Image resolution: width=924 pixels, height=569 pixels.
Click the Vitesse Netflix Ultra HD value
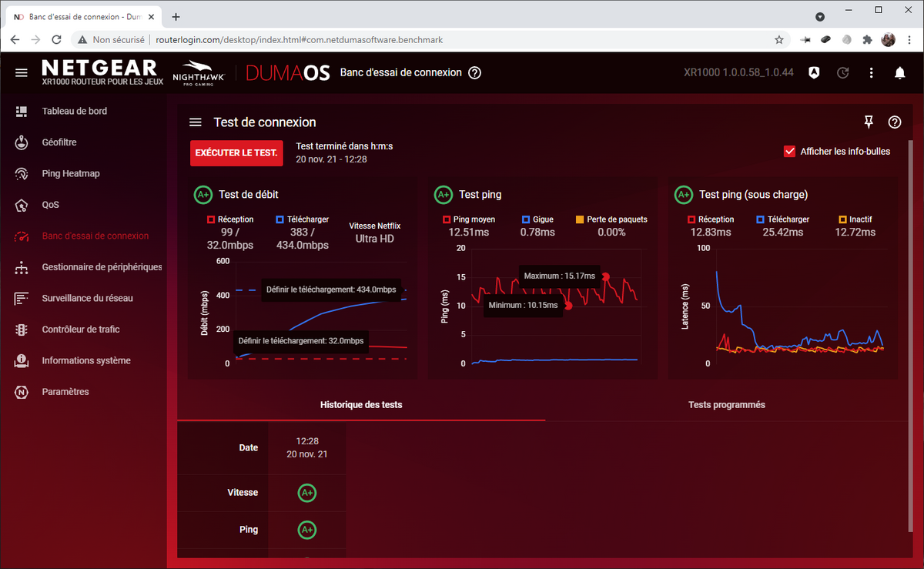click(x=374, y=239)
